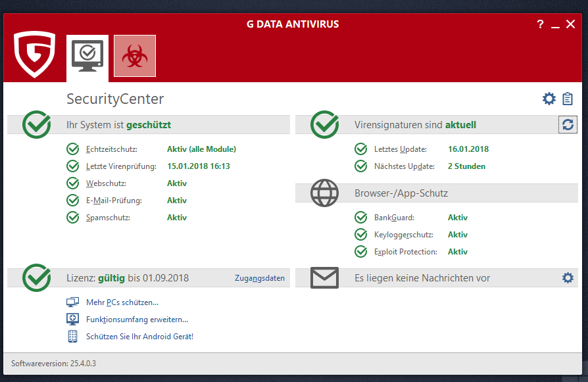Click the monitor-plus icon beside Funktionsumfang erweitern
588x382 pixels.
[x=73, y=320]
